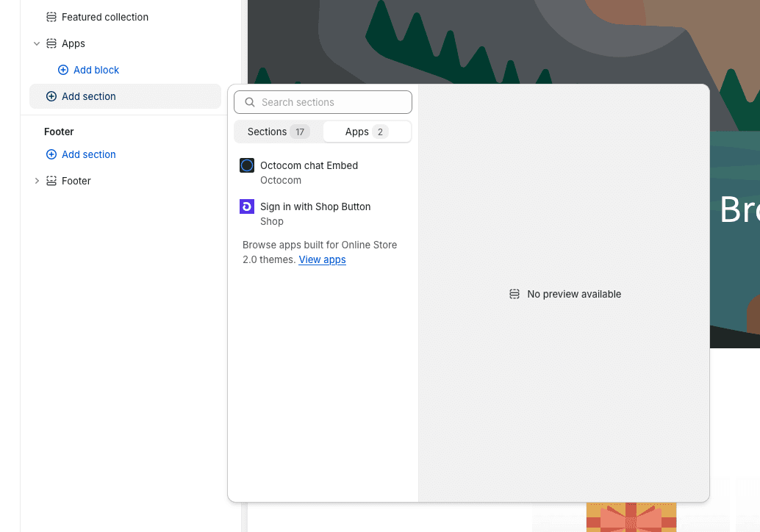Click the plus icon beside Add block
Viewport: 760px width, 532px height.
[x=63, y=70]
